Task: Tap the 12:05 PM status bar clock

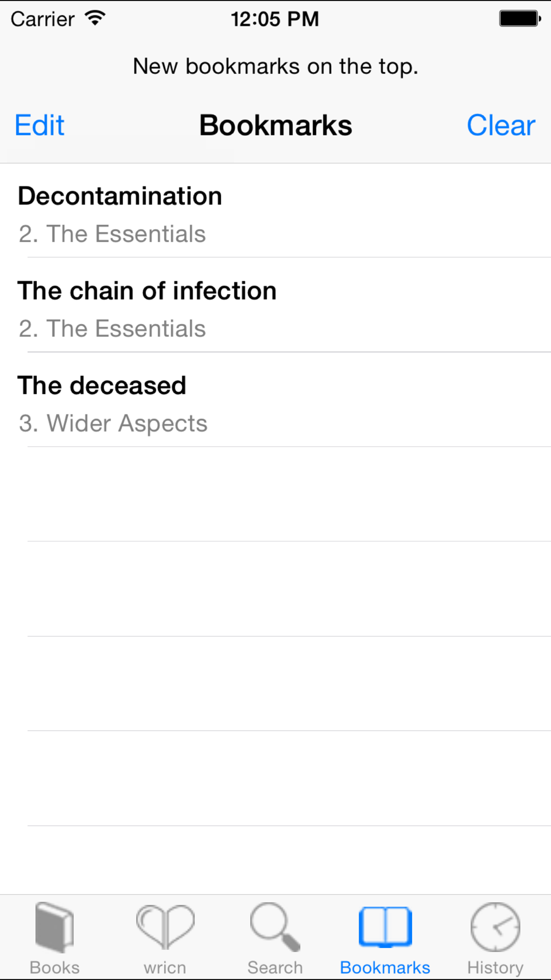Action: coord(274,19)
